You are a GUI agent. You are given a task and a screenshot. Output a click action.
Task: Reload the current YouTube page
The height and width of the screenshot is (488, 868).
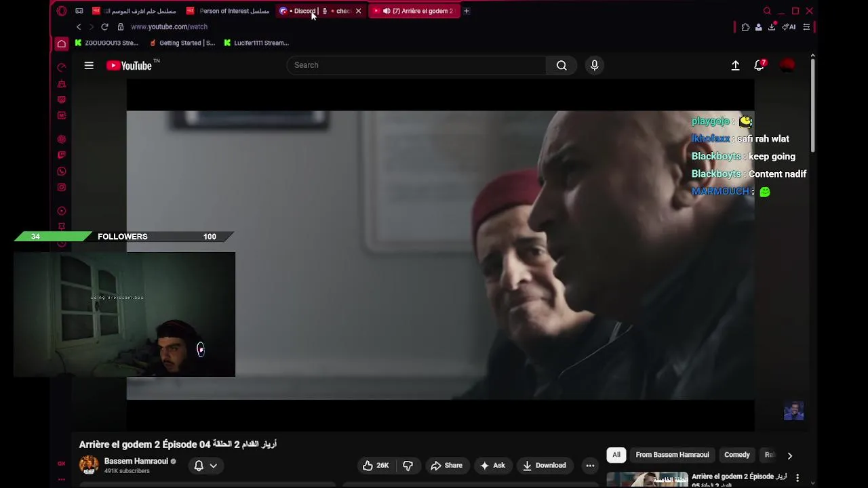click(x=104, y=26)
